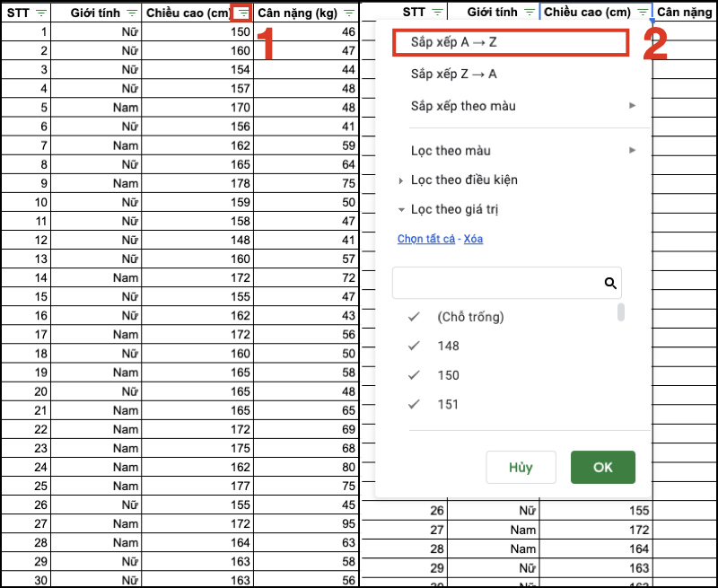Select cell with weight 95 in left table
The height and width of the screenshot is (588, 718).
pos(305,523)
